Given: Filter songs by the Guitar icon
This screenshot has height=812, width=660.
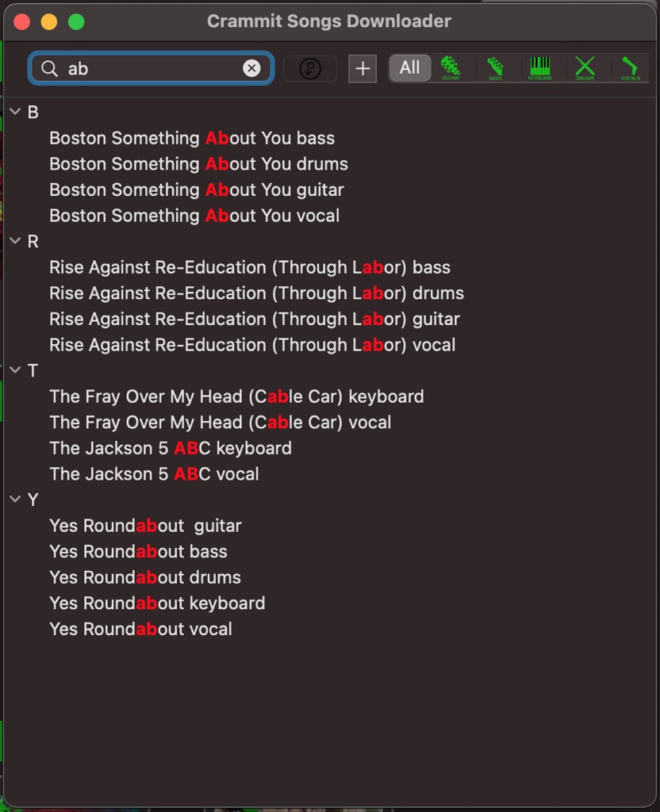Looking at the screenshot, I should pyautogui.click(x=451, y=67).
